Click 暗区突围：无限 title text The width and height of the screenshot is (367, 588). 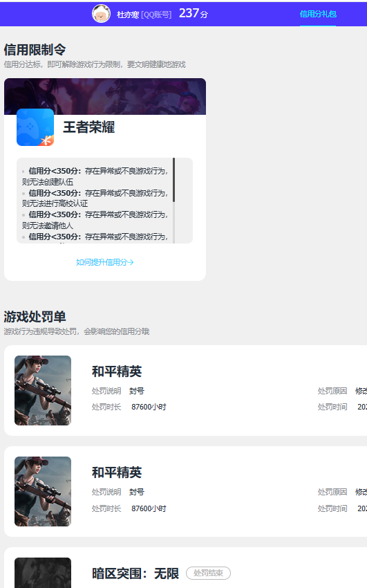point(135,573)
